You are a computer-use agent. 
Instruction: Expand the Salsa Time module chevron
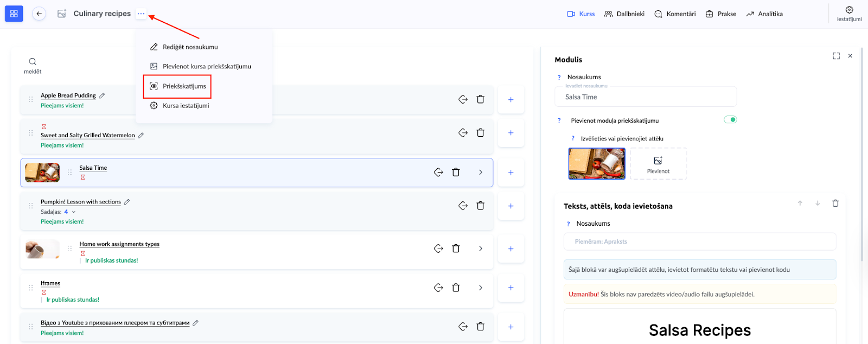coord(480,173)
